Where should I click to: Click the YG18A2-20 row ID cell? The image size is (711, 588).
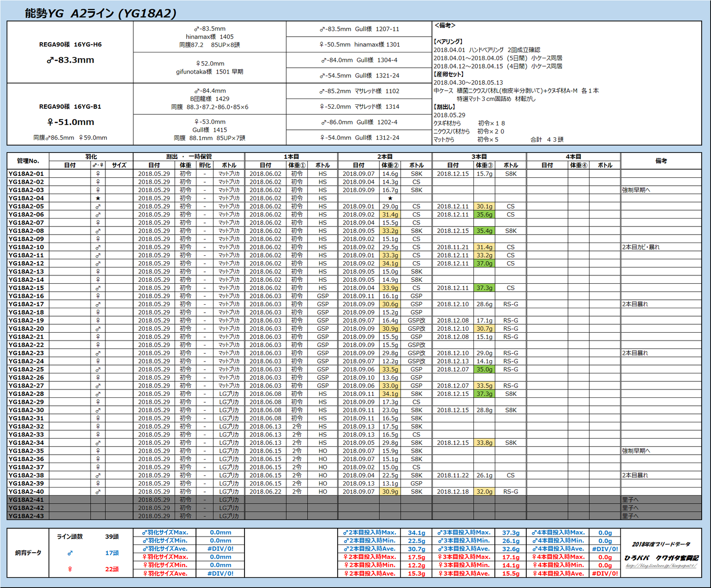28,328
